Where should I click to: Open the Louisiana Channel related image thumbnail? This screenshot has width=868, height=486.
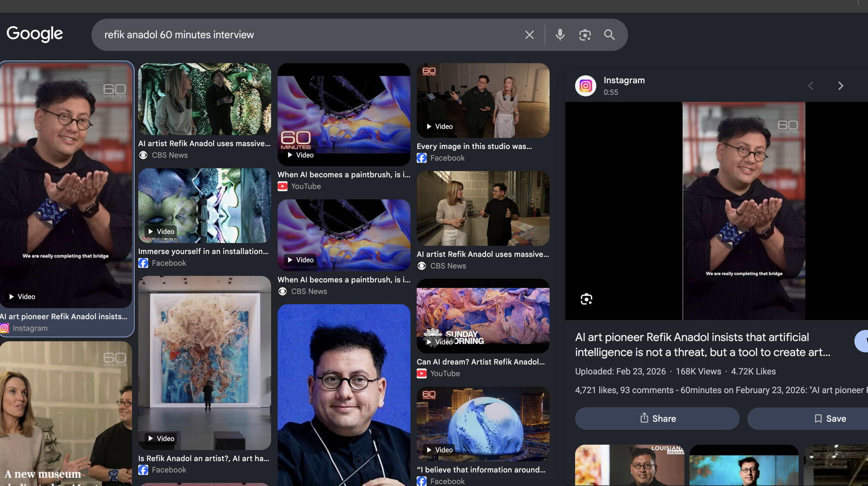point(629,465)
